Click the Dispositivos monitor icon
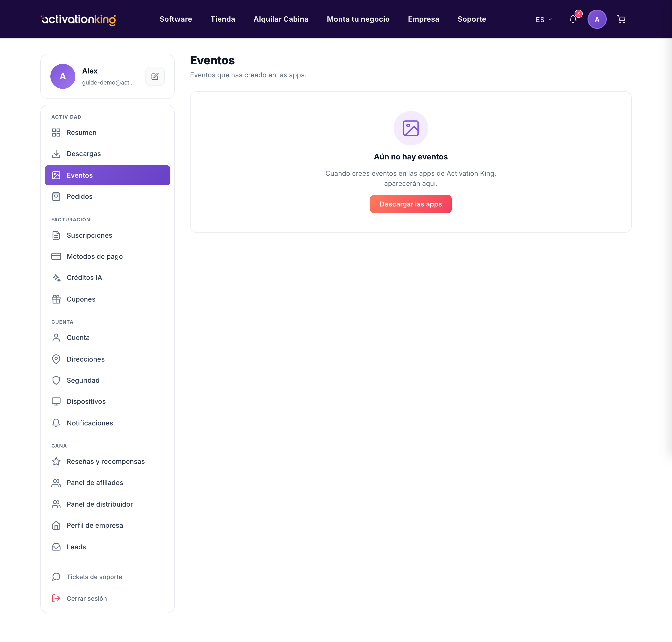 click(x=56, y=401)
